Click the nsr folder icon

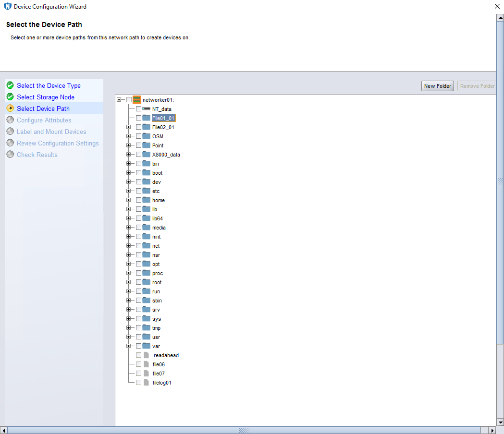pos(147,255)
